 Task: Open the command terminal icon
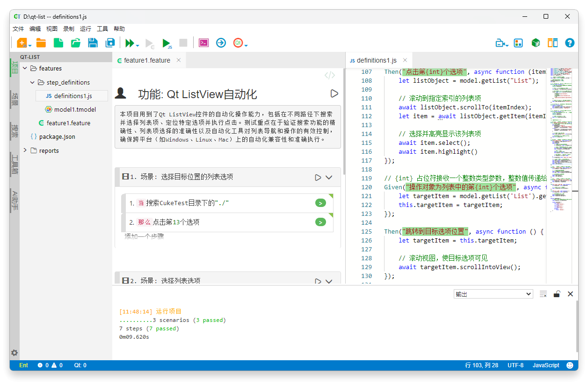tap(203, 43)
